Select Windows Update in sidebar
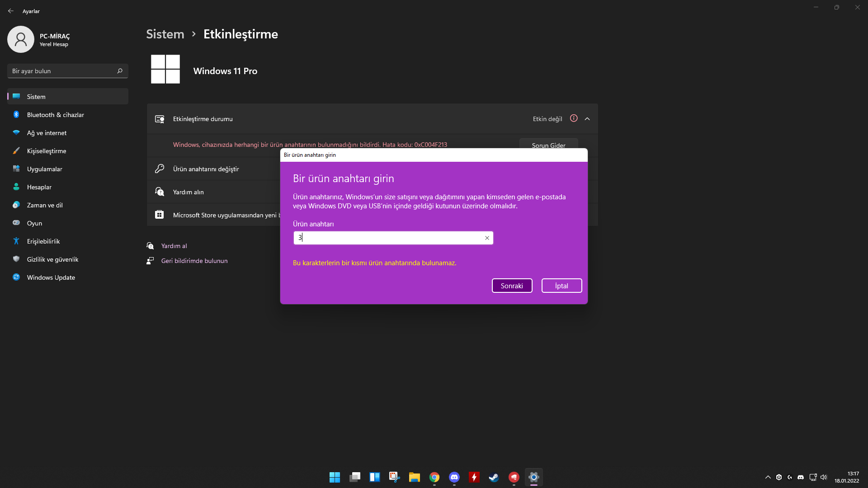The width and height of the screenshot is (868, 488). pyautogui.click(x=51, y=277)
